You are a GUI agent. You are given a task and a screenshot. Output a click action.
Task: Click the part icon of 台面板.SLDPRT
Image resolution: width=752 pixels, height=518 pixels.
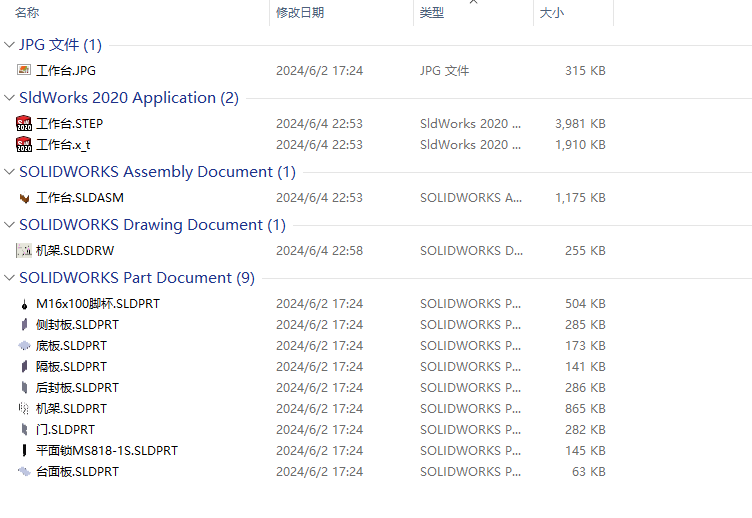tap(24, 471)
